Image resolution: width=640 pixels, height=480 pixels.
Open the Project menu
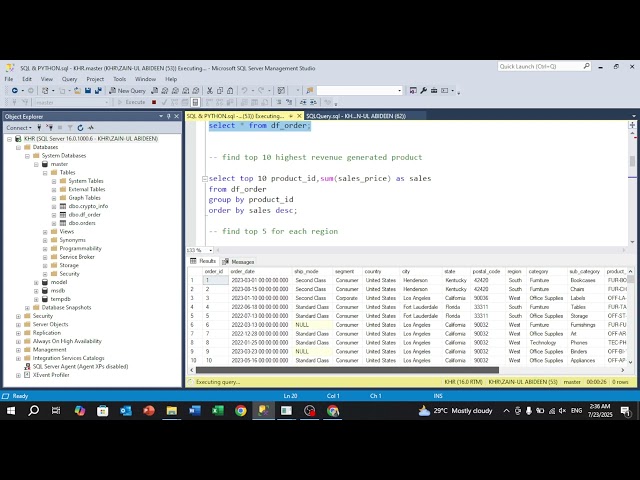click(95, 79)
